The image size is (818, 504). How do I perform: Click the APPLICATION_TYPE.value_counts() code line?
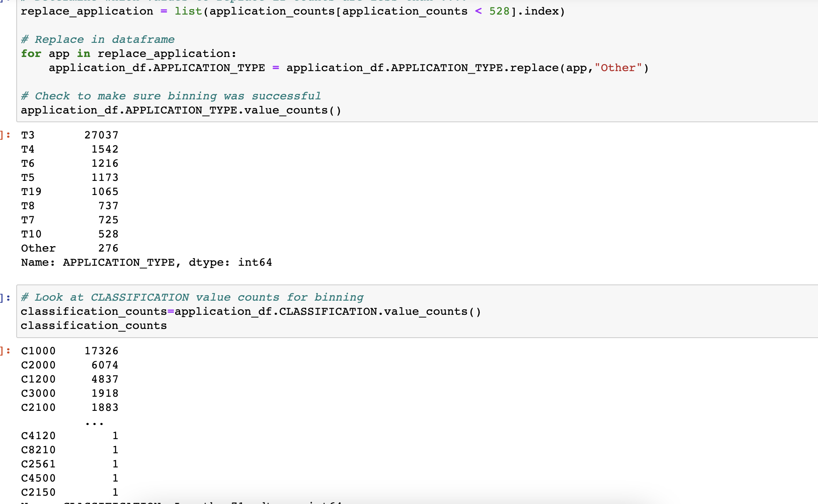181,110
